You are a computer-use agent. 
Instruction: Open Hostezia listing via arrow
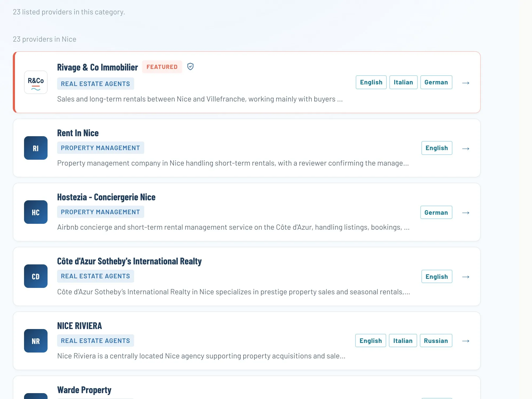pyautogui.click(x=466, y=213)
